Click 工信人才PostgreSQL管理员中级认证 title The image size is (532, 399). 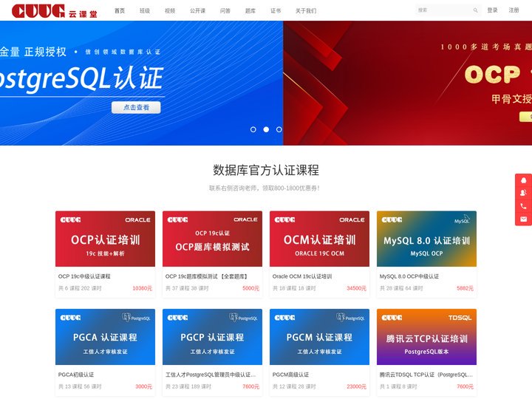point(211,375)
